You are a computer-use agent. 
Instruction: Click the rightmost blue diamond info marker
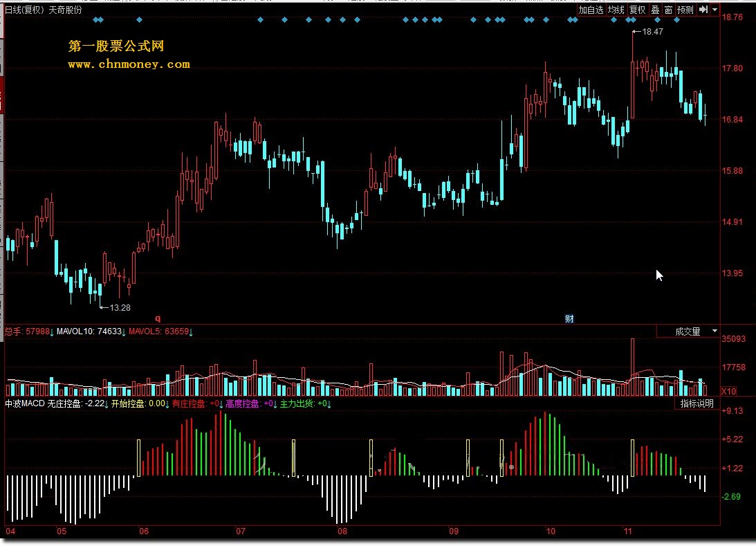click(x=677, y=20)
